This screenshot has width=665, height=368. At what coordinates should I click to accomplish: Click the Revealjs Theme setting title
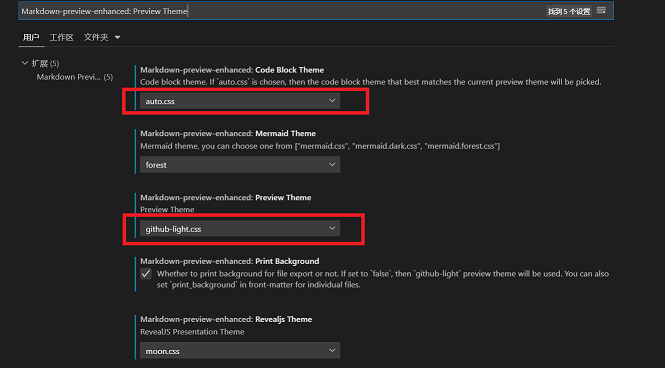[226, 319]
